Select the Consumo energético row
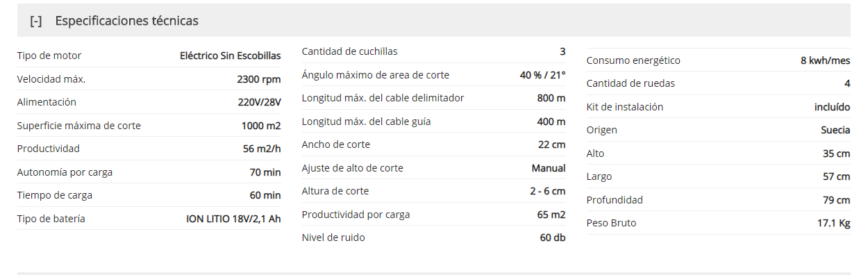The image size is (868, 275). 719,60
